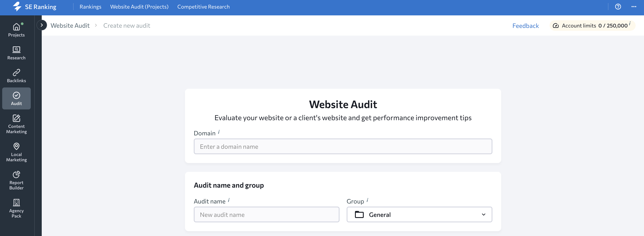Image resolution: width=644 pixels, height=236 pixels.
Task: Open the Research section in sidebar
Action: [16, 53]
